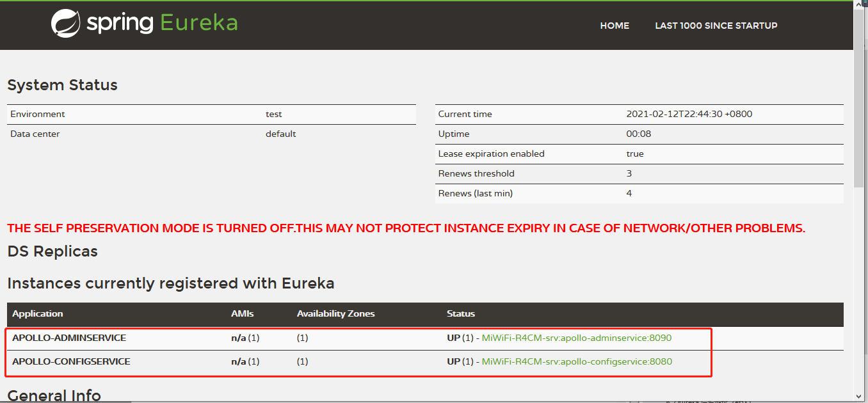Click UP status for APOLLO-ADMINSERVICE
This screenshot has width=868, height=403.
pyautogui.click(x=454, y=338)
